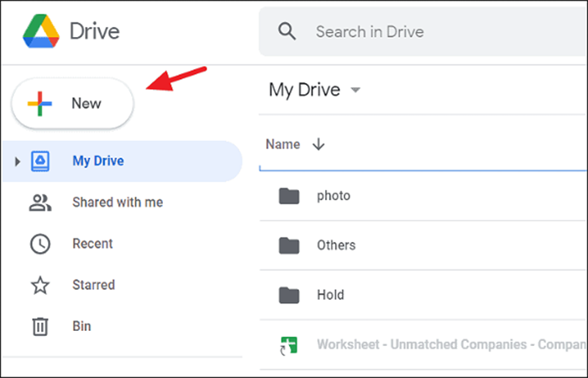The height and width of the screenshot is (378, 588).
Task: Click the Name column header
Action: (x=283, y=144)
